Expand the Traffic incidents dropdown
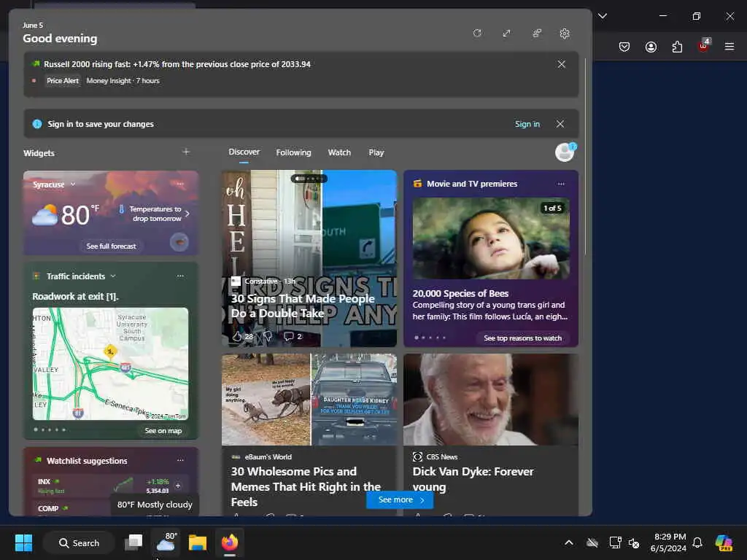This screenshot has width=747, height=560. [x=113, y=276]
